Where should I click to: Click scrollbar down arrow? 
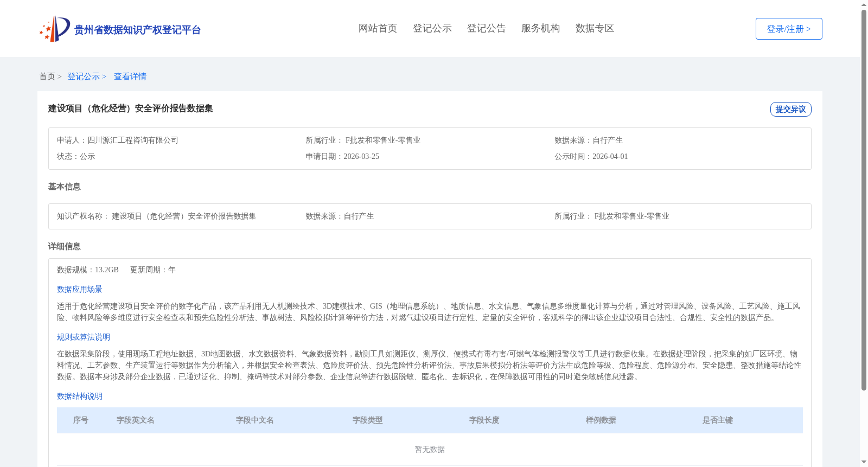864,462
